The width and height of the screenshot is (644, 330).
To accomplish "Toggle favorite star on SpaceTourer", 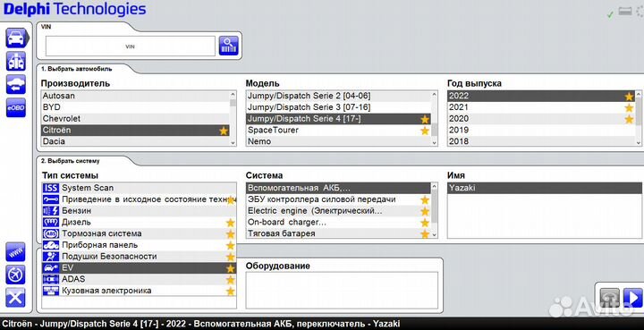I will 425,131.
